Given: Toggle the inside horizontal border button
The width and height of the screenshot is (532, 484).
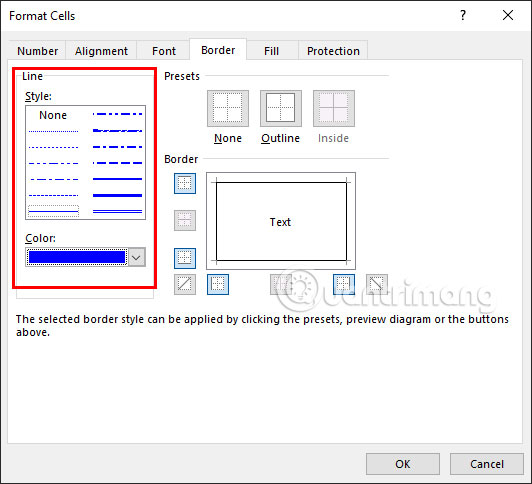Looking at the screenshot, I should pos(185,220).
